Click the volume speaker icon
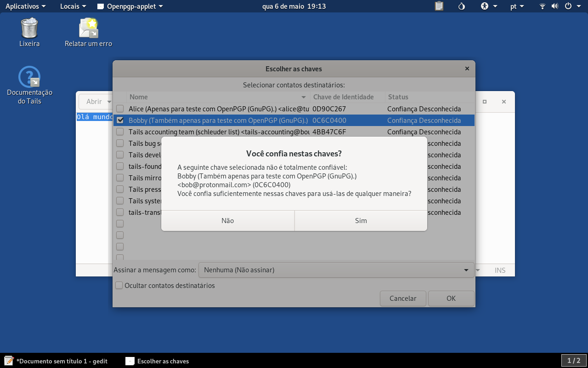The width and height of the screenshot is (588, 368). (x=555, y=6)
